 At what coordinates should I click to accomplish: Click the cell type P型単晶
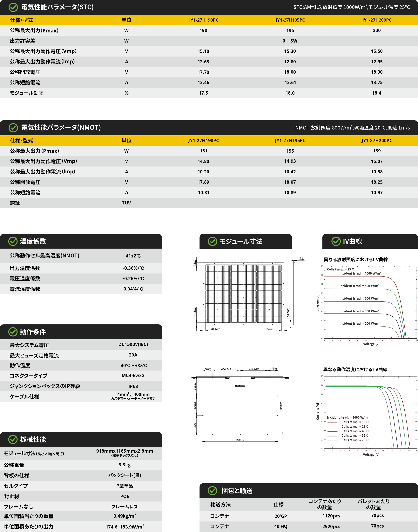click(125, 486)
